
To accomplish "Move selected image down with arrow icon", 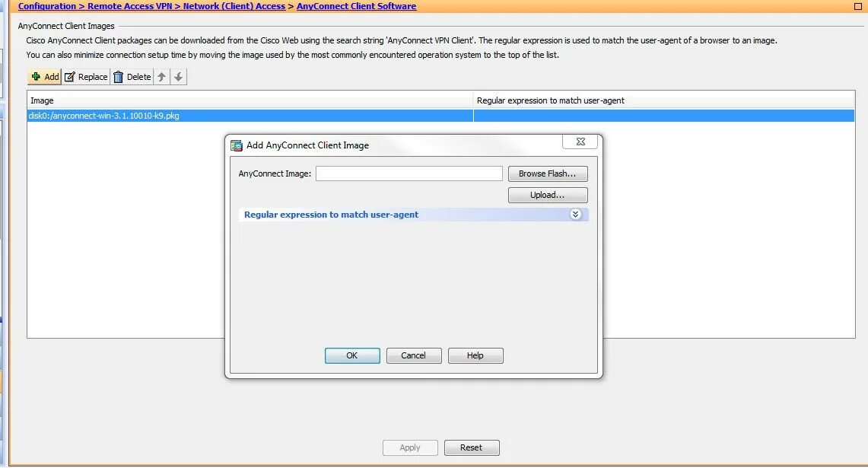I will pyautogui.click(x=178, y=77).
